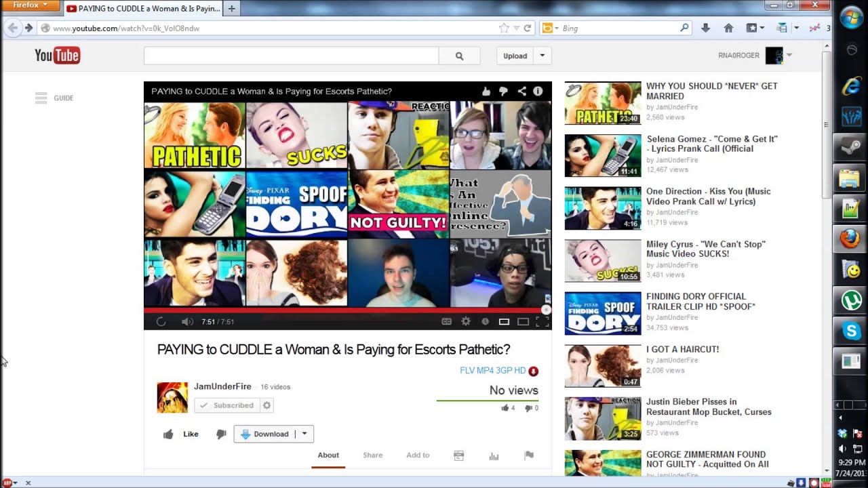Switch to the large player size
This screenshot has height=488, width=868.
click(x=523, y=322)
